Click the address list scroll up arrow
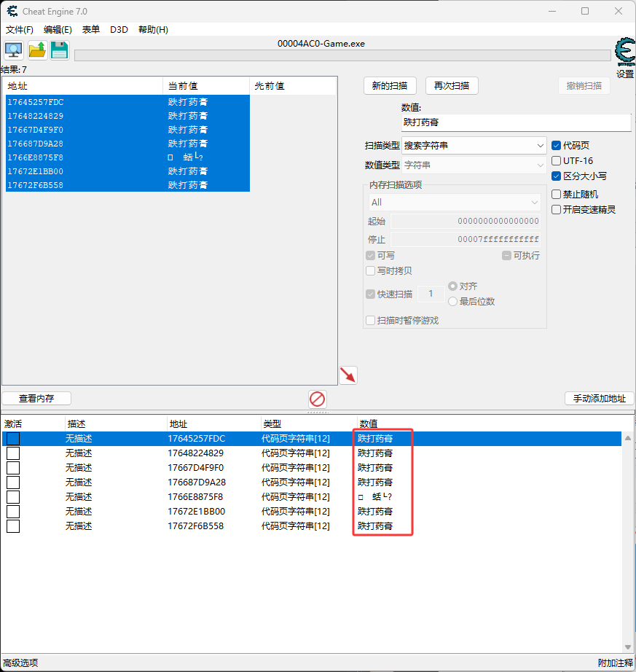This screenshot has height=672, width=636. 628,438
